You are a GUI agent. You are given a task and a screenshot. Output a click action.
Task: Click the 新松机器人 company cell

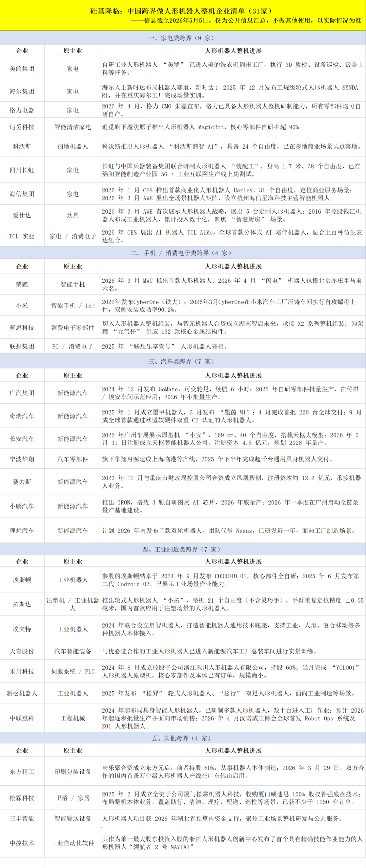point(22,693)
